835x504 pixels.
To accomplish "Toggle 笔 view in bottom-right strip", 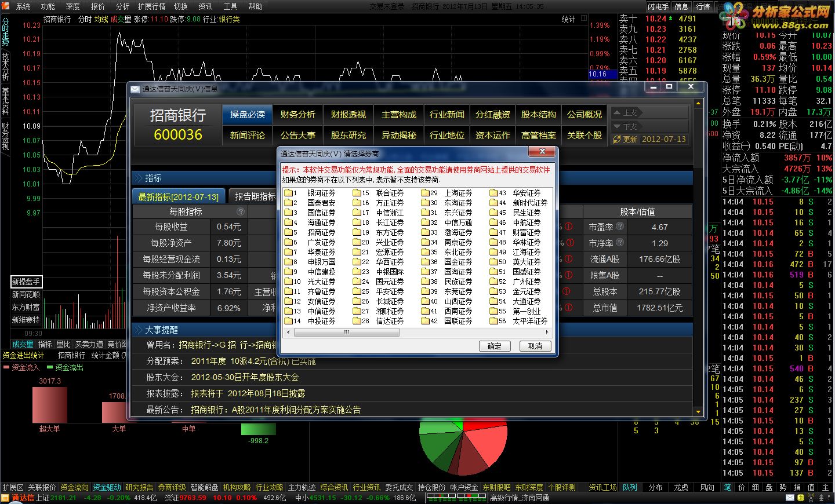I will coord(728,488).
